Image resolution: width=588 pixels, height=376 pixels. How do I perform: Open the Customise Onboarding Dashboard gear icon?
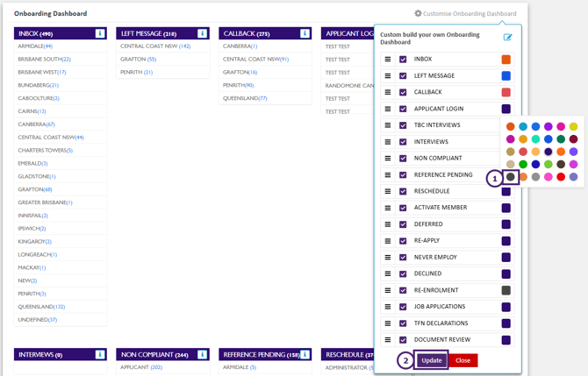point(418,13)
